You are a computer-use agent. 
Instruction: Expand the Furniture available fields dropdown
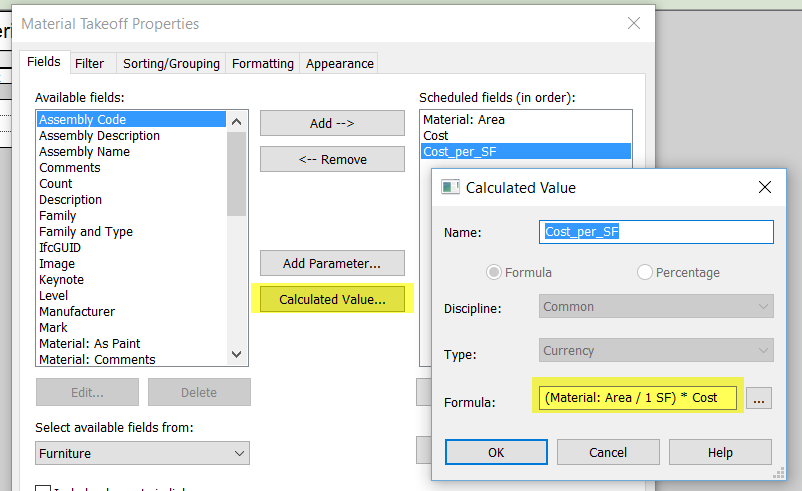(142, 453)
